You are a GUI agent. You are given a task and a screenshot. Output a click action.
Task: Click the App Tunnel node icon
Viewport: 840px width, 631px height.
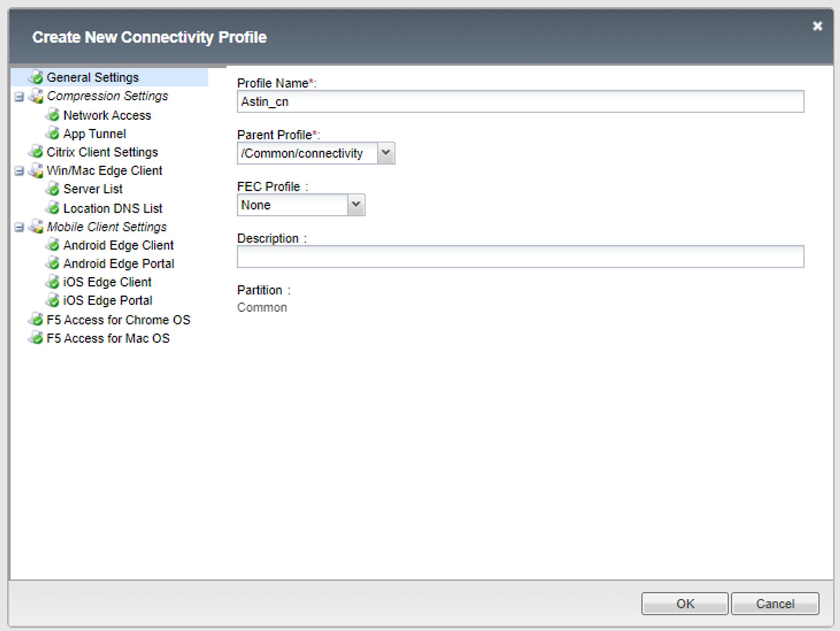(x=53, y=134)
